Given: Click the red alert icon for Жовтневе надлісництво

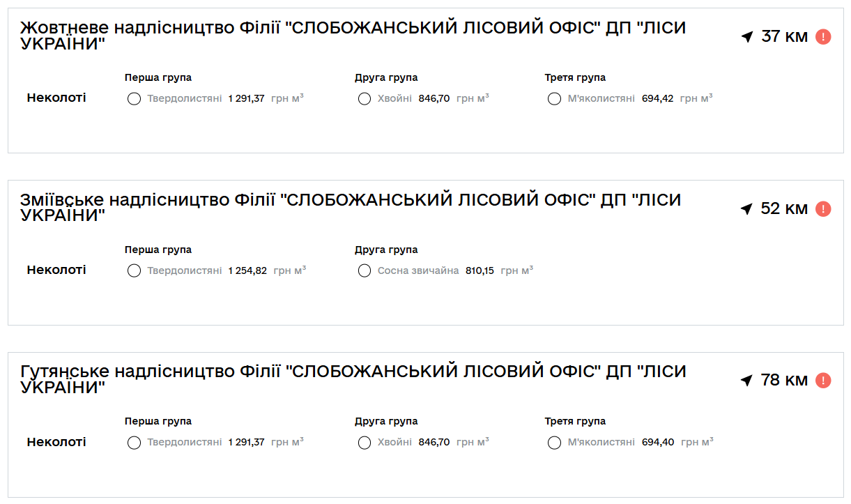Looking at the screenshot, I should pos(823,37).
